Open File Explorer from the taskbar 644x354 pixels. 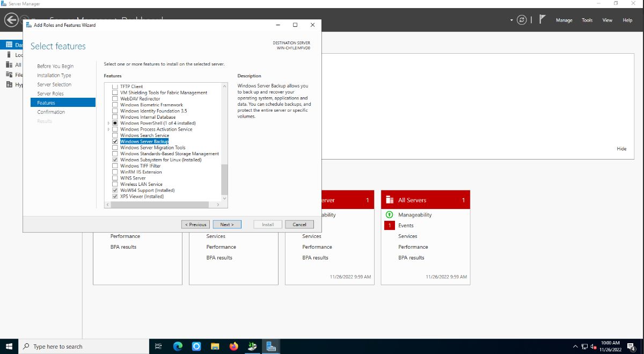[215, 346]
